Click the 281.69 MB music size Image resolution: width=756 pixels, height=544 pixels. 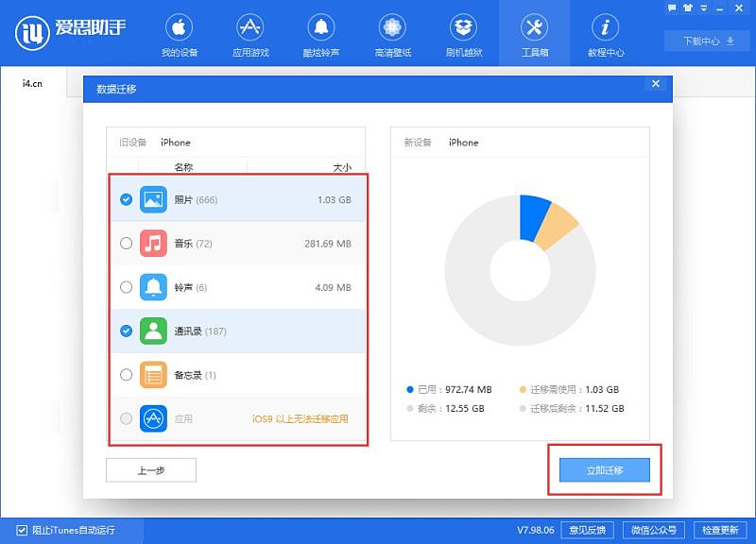[328, 244]
